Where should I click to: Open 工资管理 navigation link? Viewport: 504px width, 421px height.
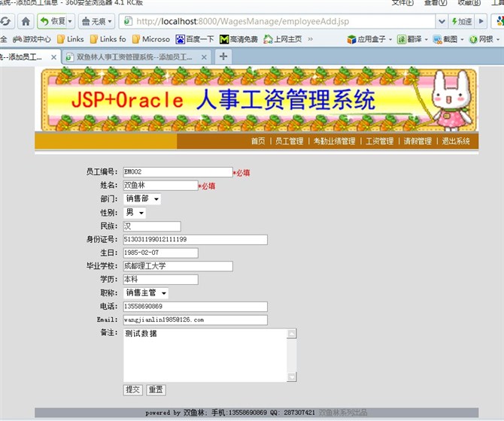click(x=380, y=141)
